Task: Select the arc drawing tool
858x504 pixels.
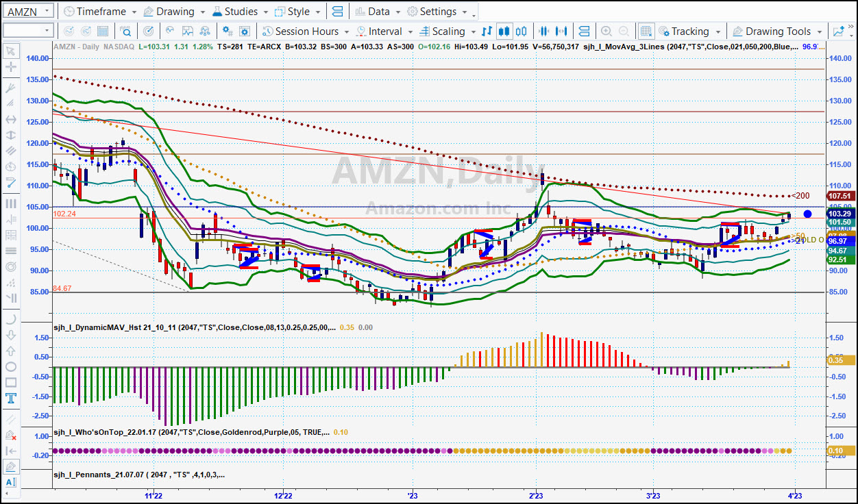Action: pyautogui.click(x=10, y=319)
